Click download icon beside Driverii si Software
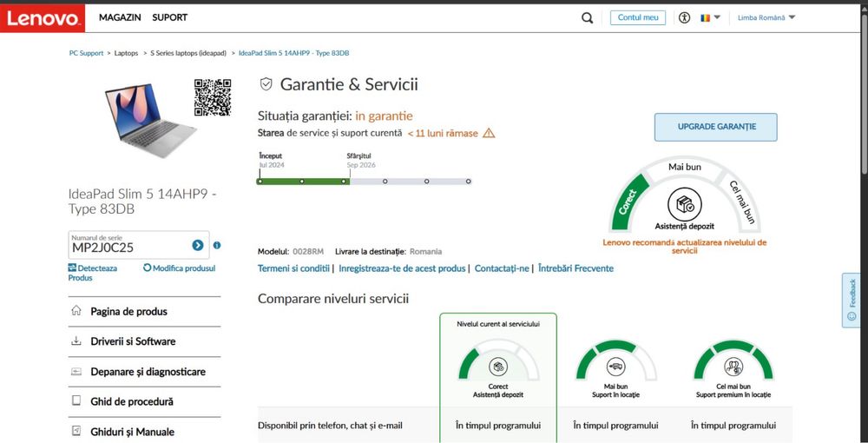The height and width of the screenshot is (443, 868). tap(76, 341)
